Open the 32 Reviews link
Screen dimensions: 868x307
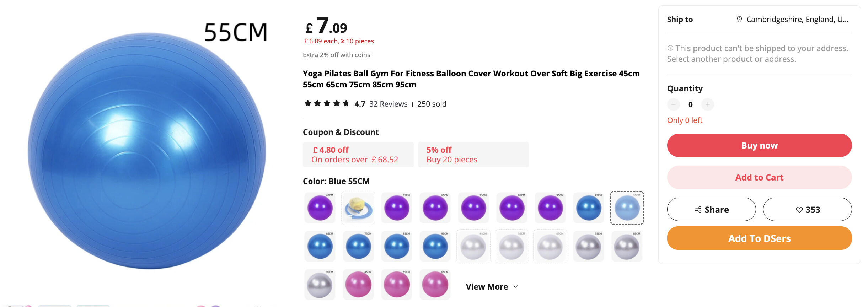pos(388,104)
